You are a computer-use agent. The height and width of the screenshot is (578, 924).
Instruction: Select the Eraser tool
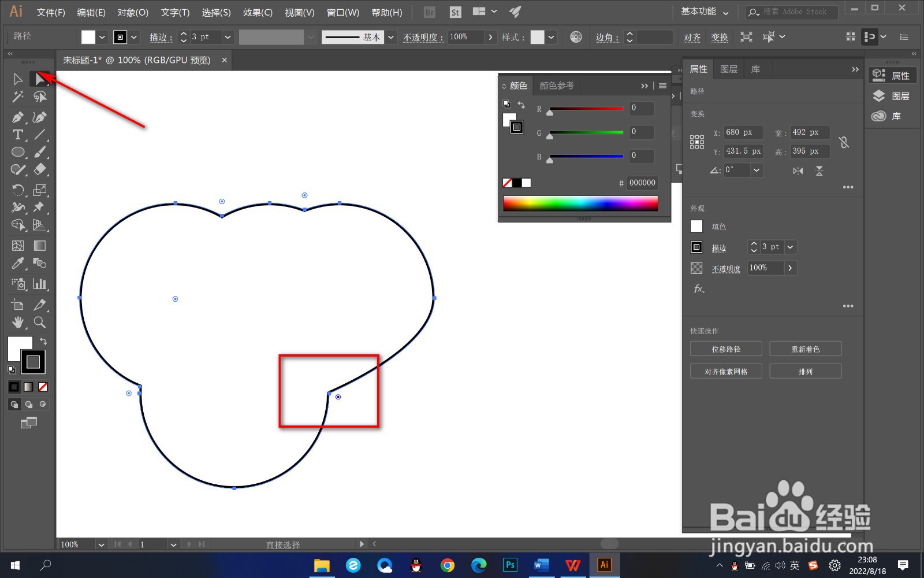[40, 169]
